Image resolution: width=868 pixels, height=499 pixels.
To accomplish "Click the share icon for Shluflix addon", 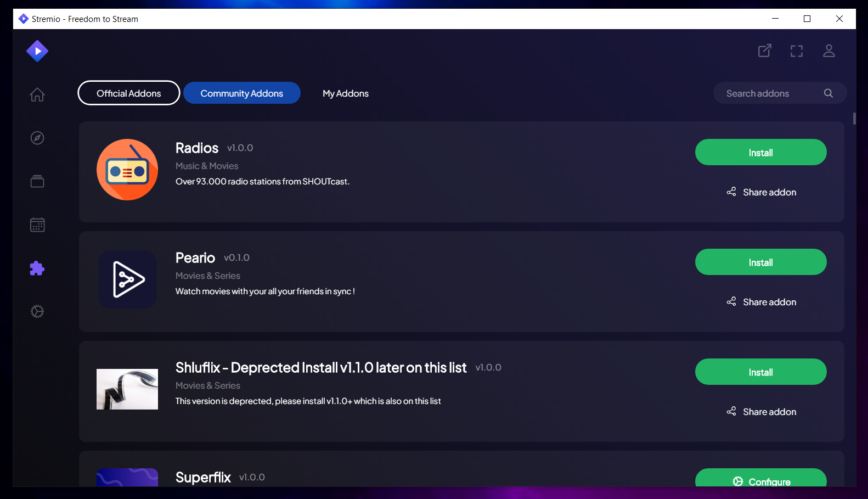I will (731, 411).
